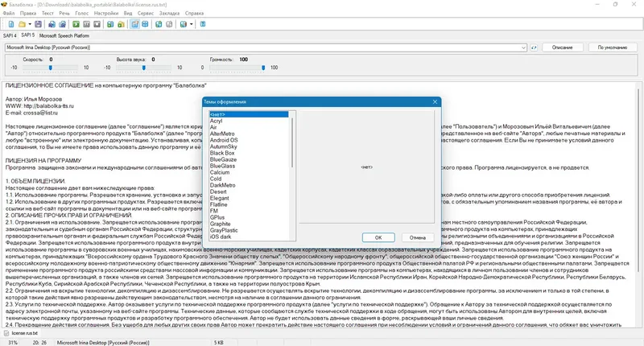Open the Закладка menu

pos(169,13)
